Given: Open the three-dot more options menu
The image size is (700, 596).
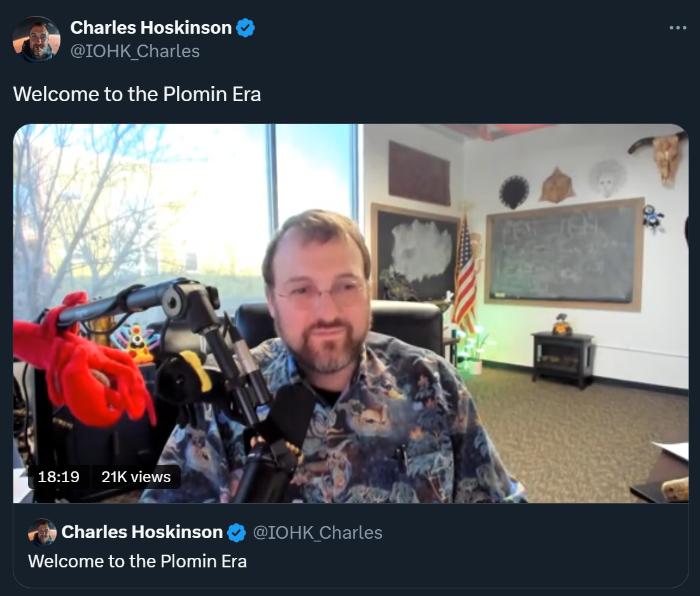Looking at the screenshot, I should click(678, 27).
